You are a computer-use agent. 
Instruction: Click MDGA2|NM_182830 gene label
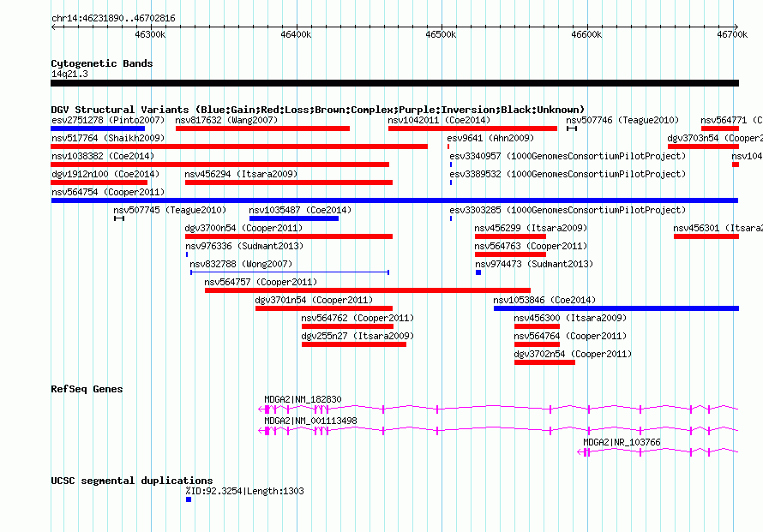pyautogui.click(x=303, y=399)
